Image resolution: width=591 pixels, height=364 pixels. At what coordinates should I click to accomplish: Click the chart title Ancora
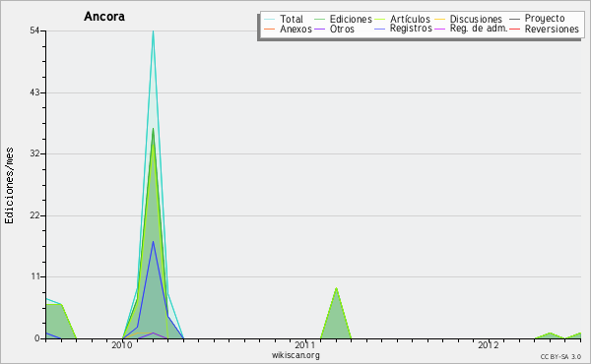click(x=104, y=17)
